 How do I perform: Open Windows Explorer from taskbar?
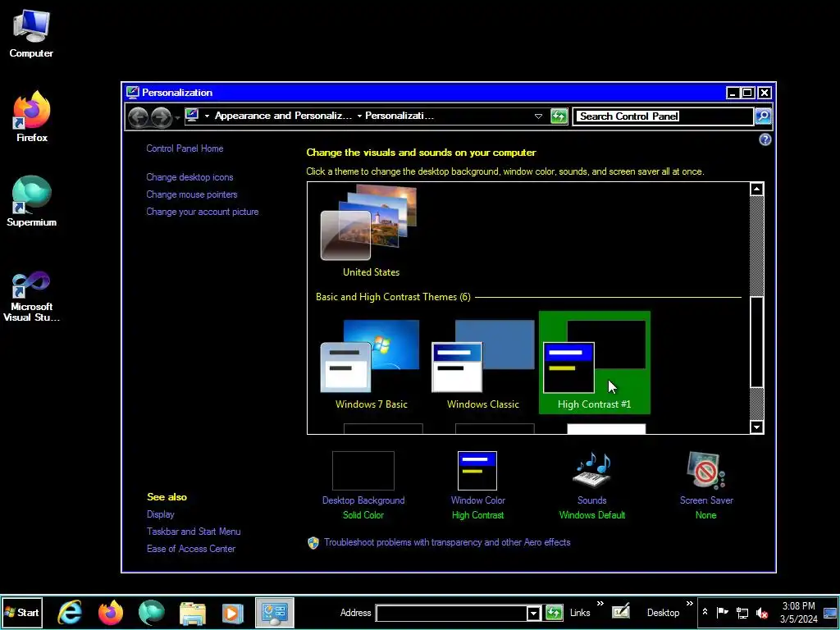point(192,613)
